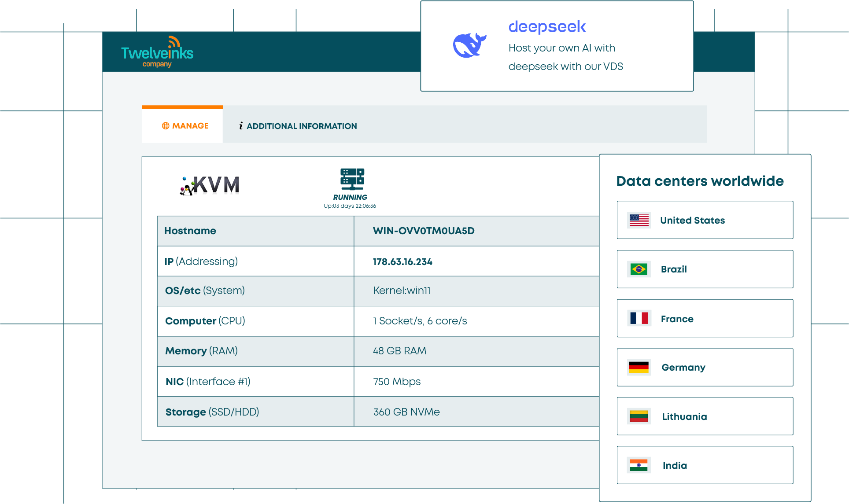
Task: Click the 'Kernel:win11' value
Action: pyautogui.click(x=402, y=291)
